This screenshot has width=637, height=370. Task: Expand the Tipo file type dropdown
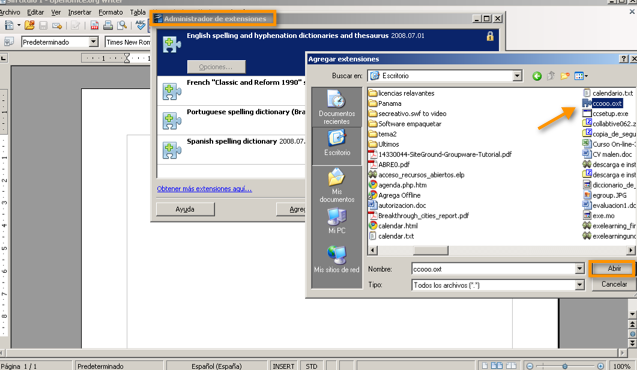point(580,285)
